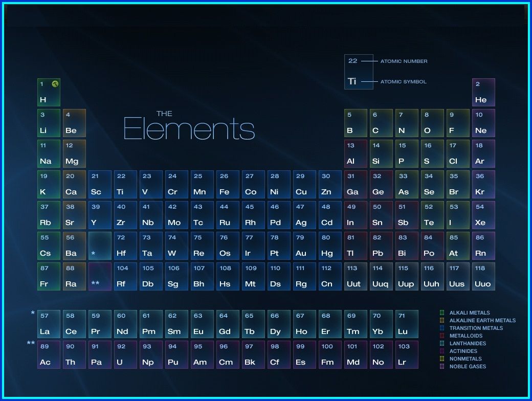Click the Gold (Au) element tile
The width and height of the screenshot is (532, 401).
point(304,246)
